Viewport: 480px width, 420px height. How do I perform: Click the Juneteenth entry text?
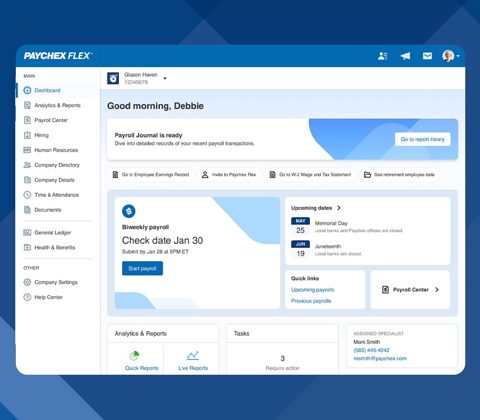tap(328, 246)
